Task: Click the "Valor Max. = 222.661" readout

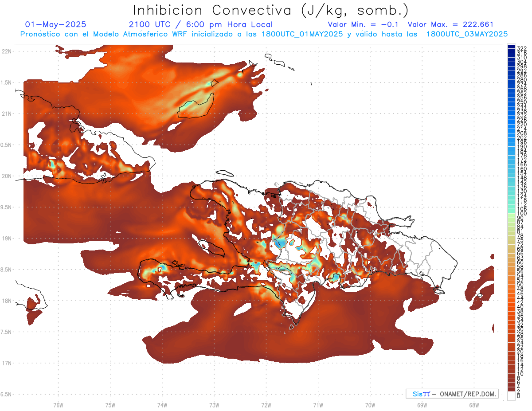Action: click(x=450, y=24)
